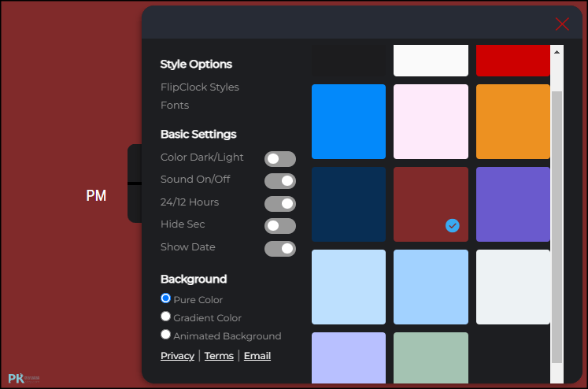Pick the black color swatch

349,61
